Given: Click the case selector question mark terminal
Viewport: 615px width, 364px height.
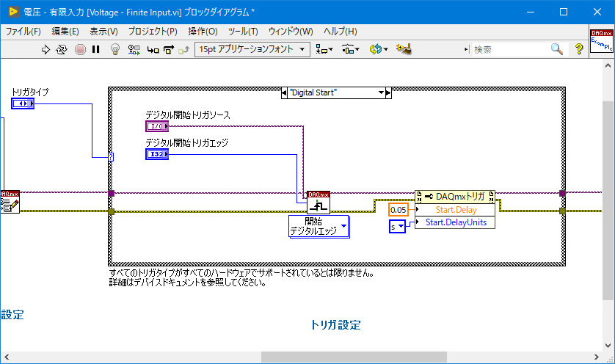Looking at the screenshot, I should (111, 157).
